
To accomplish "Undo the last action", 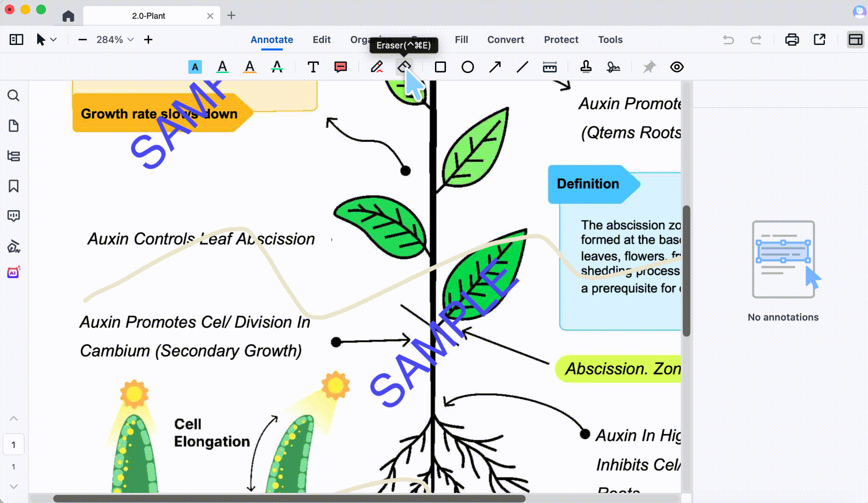I will tap(729, 39).
